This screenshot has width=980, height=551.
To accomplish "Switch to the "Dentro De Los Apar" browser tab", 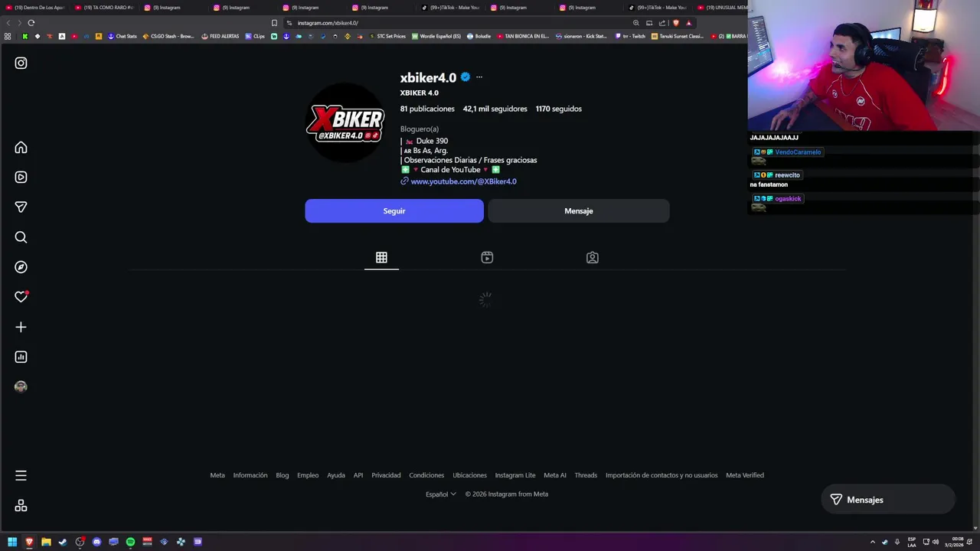I will [35, 8].
